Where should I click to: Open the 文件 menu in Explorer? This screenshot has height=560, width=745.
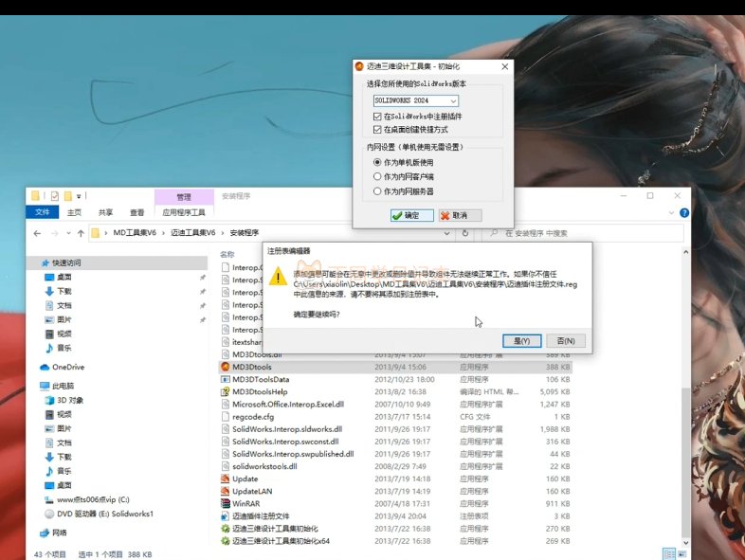42,212
